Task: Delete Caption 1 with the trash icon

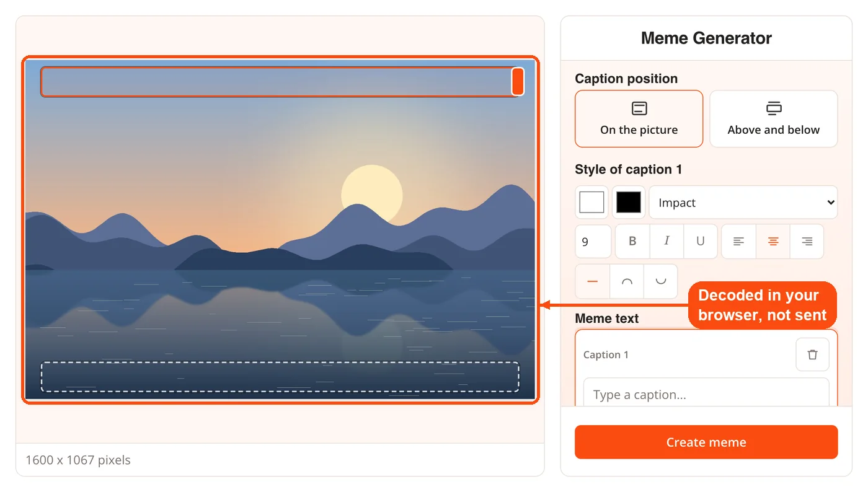Action: click(812, 354)
